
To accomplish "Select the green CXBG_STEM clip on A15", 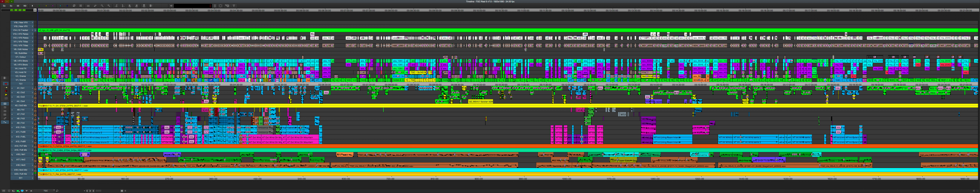I will point(508,150).
